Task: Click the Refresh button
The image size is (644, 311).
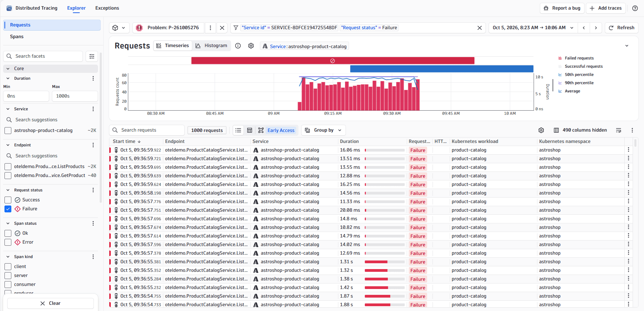Action: (x=622, y=28)
